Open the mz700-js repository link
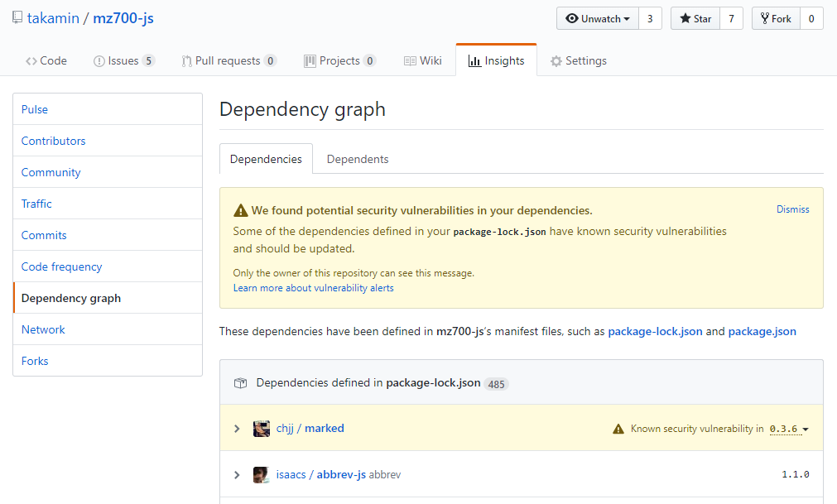837x504 pixels. pyautogui.click(x=123, y=18)
